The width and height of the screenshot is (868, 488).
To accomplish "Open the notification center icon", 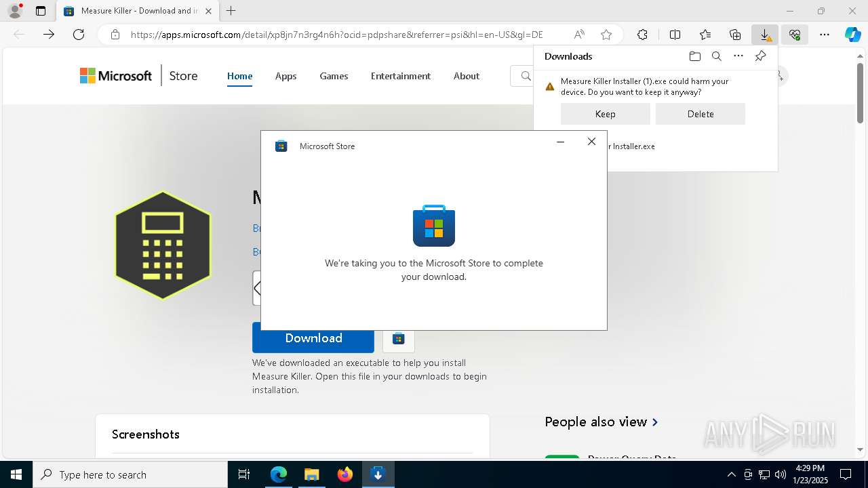I will (846, 474).
